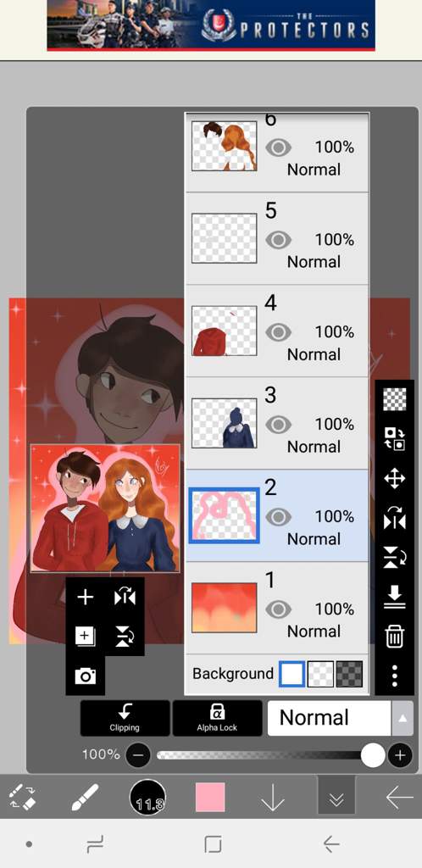Open the Normal blend mode dropdown

329,718
